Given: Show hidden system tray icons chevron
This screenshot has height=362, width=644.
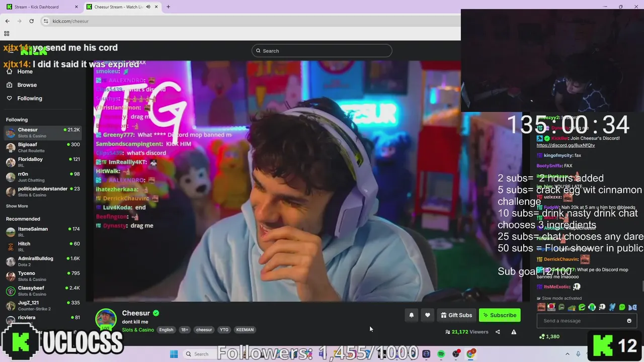Looking at the screenshot, I should tap(567, 354).
